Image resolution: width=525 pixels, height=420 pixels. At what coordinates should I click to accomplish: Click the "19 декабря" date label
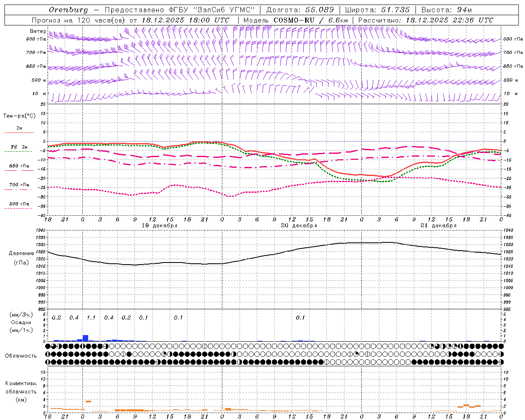click(x=160, y=226)
